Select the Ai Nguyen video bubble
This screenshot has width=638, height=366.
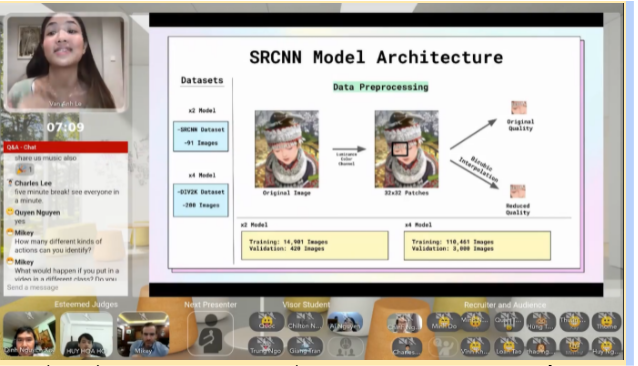345,321
